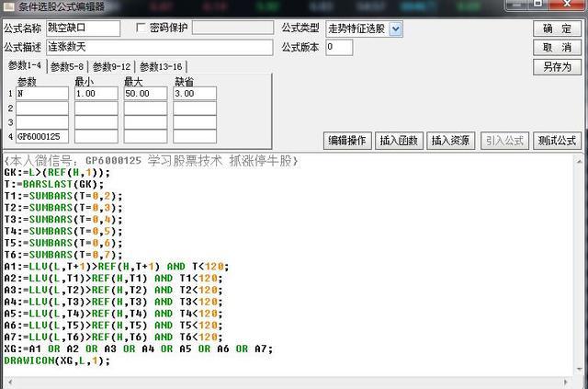
Task: Click parameter 1 minimum field 1.00
Action: (x=96, y=94)
